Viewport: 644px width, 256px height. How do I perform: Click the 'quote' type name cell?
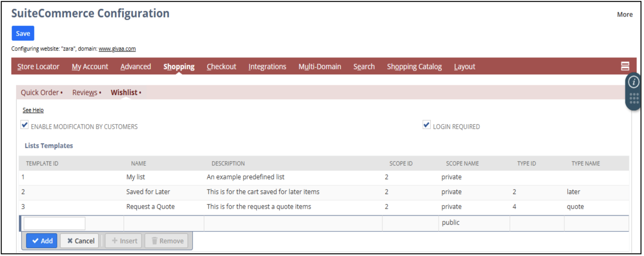[x=575, y=207]
